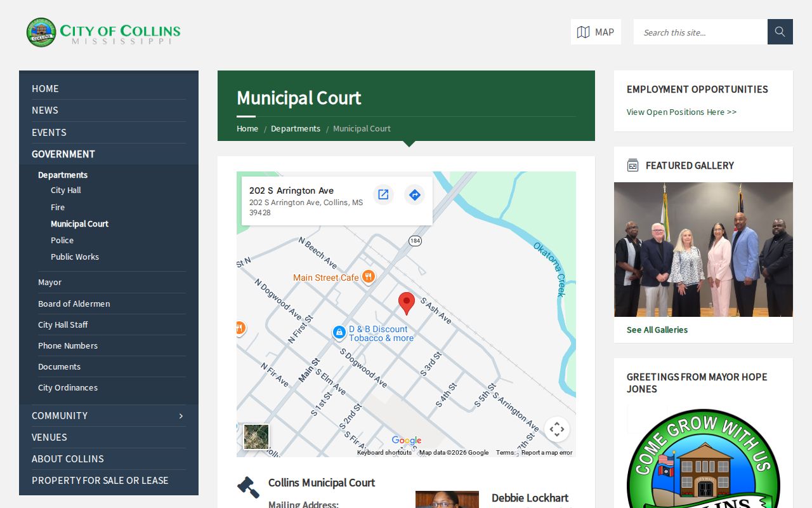
Task: Open map Terms link
Action: pos(505,453)
